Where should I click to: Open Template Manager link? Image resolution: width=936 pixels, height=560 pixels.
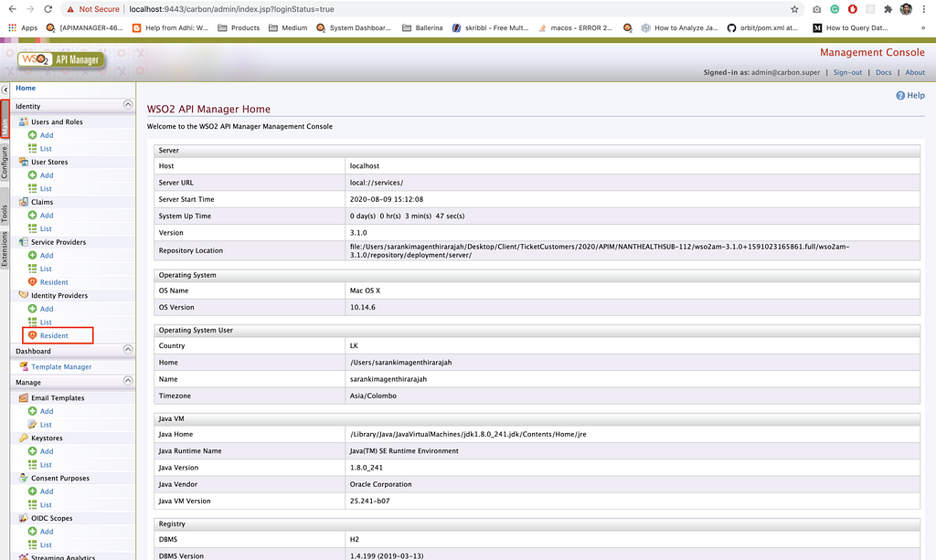click(x=61, y=366)
